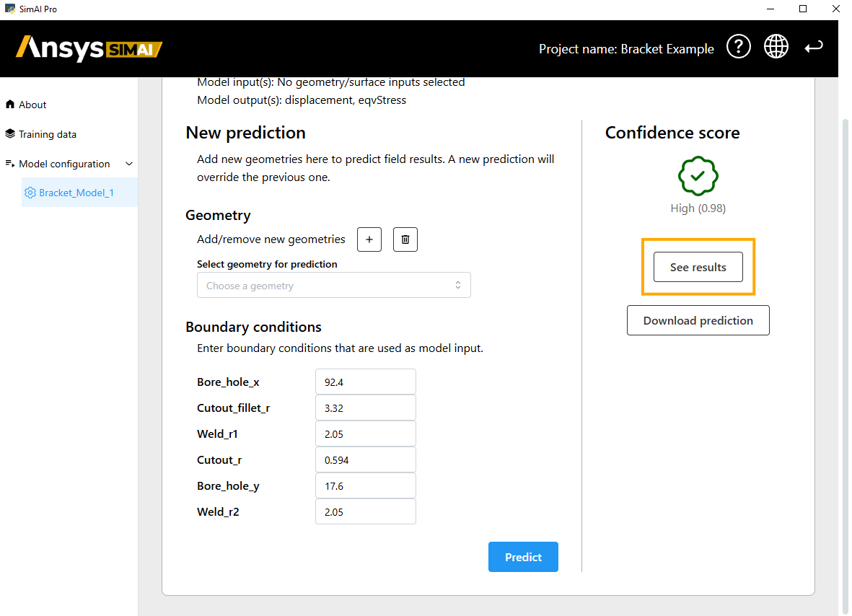Screen dimensions: 852x616
Task: Click the Ansys SimAI logo
Action: [89, 48]
